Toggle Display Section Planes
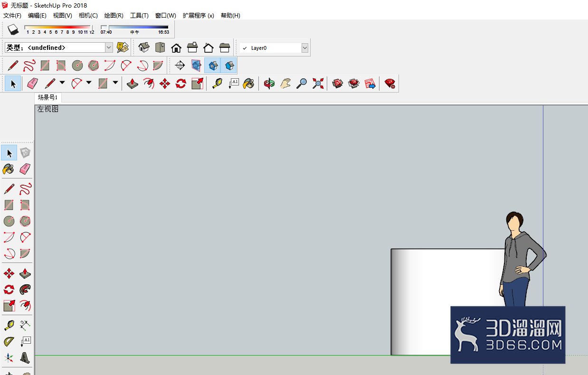Viewport: 588px width, 375px height. click(x=196, y=65)
